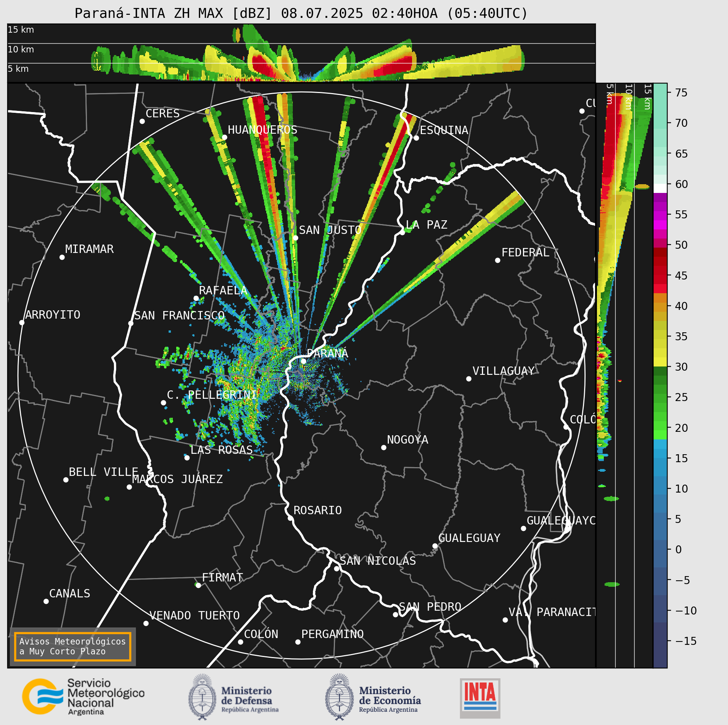Viewport: 728px width, 725px height.
Task: Click the MIRAMAR label
Action: coord(89,249)
